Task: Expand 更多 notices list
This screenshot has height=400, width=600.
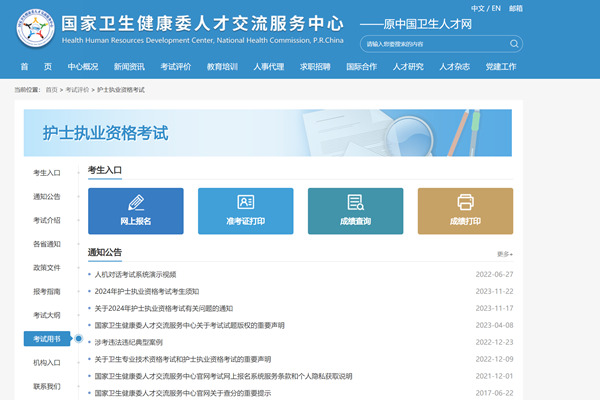Action: tap(504, 254)
